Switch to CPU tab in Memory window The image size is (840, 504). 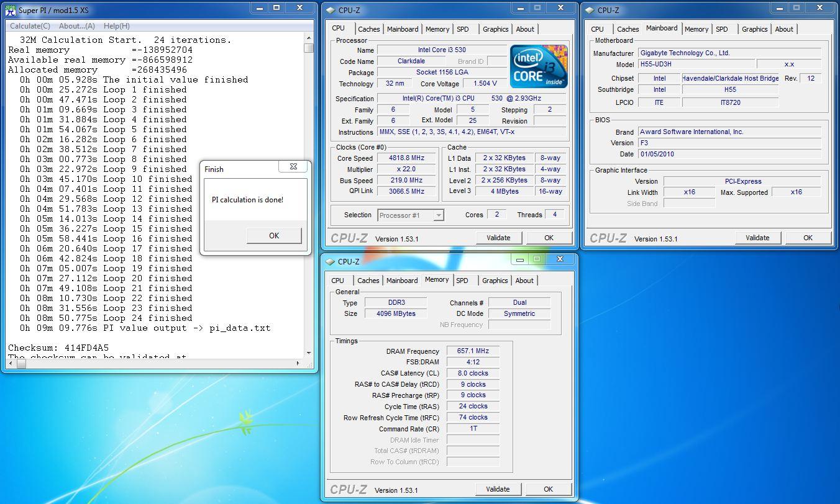pos(338,281)
